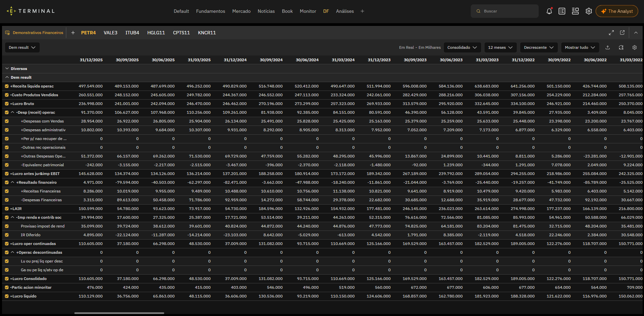This screenshot has height=316, width=644.
Task: Switch to the Notícias tab
Action: click(266, 11)
